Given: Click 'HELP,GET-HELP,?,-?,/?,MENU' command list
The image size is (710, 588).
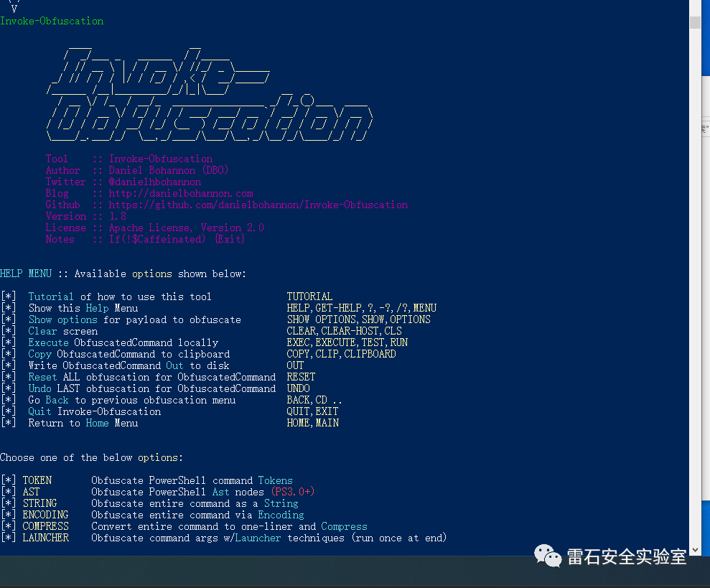Looking at the screenshot, I should click(362, 308).
